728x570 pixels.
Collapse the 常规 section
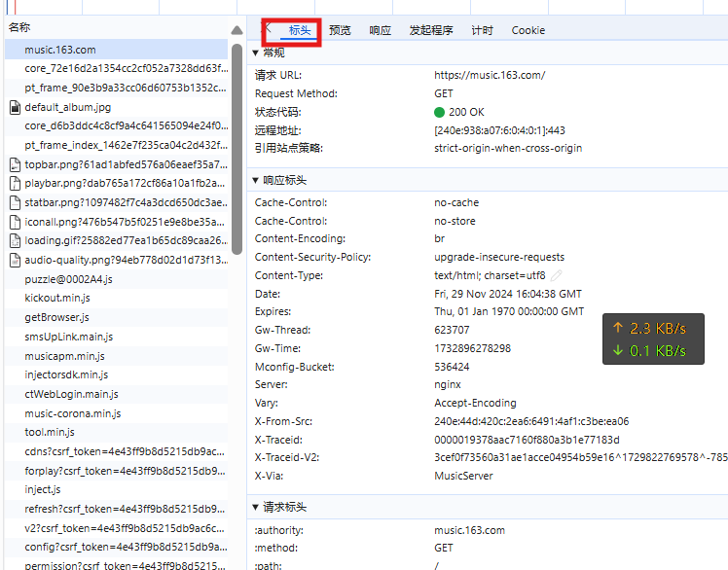(x=256, y=53)
